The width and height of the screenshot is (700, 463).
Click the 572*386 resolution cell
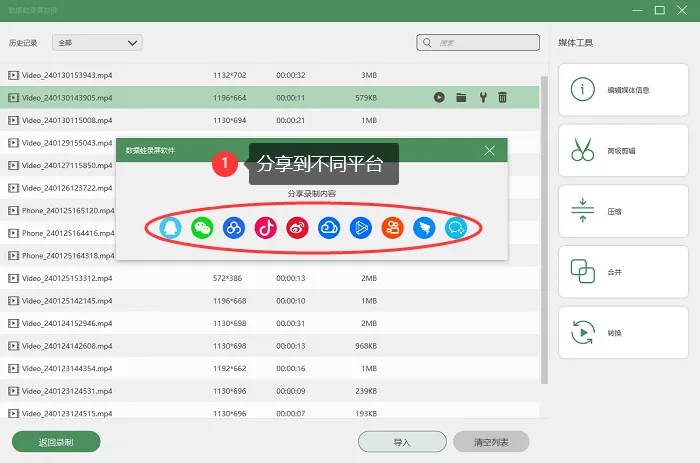pos(227,278)
